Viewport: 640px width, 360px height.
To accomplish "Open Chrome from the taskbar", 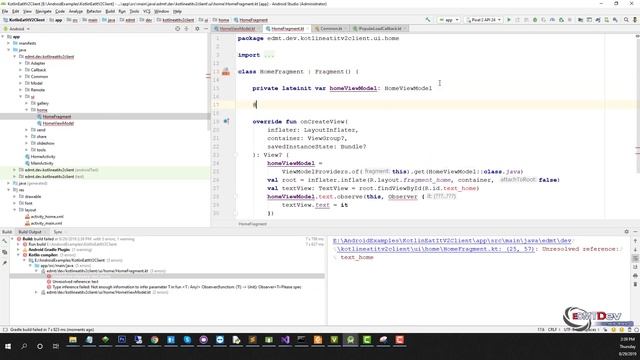I will pyautogui.click(x=154, y=340).
